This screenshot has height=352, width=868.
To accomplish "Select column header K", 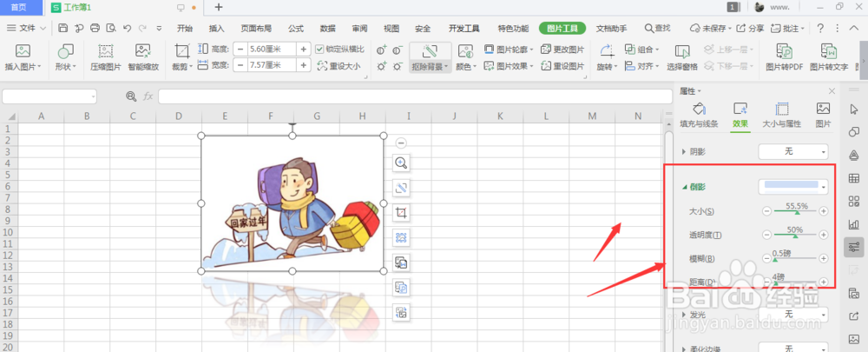I will tap(500, 116).
